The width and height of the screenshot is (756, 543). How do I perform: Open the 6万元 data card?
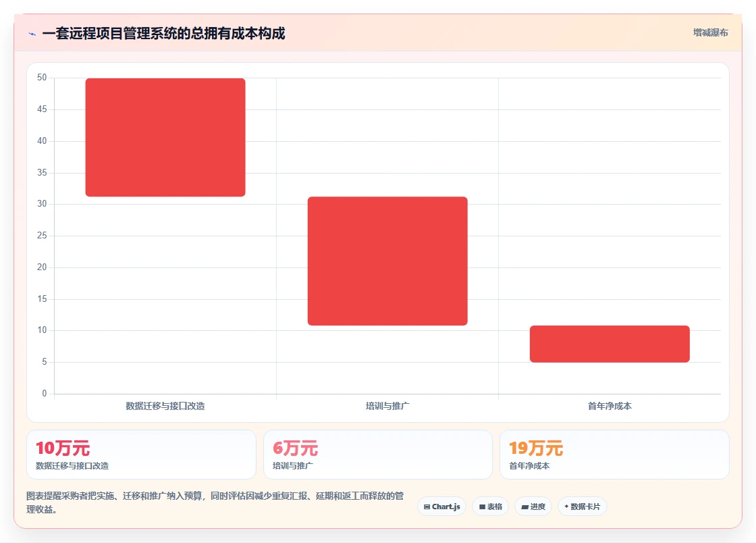(378, 455)
